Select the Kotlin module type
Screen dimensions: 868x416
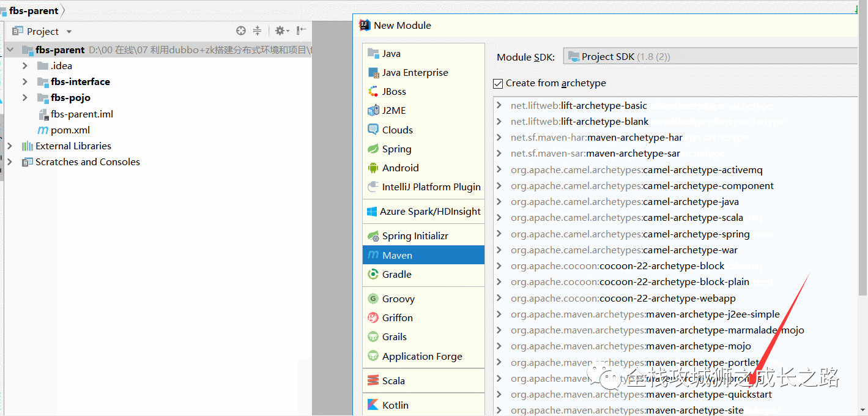[423, 405]
